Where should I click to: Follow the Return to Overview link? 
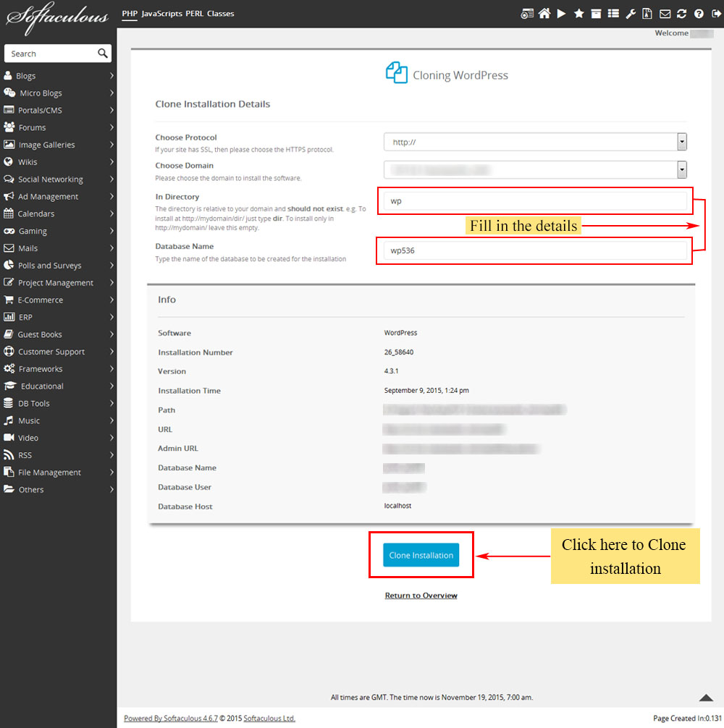point(421,596)
